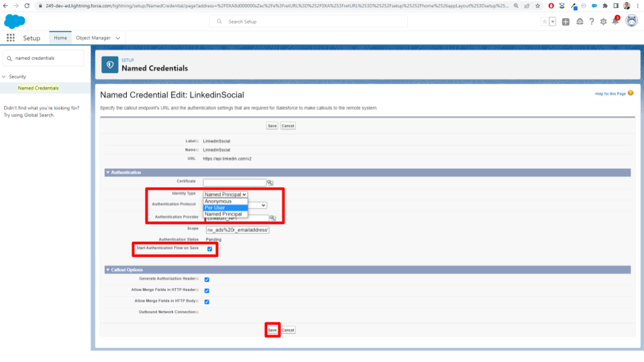
Task: Select Anonymous in Identity Type list
Action: [225, 202]
